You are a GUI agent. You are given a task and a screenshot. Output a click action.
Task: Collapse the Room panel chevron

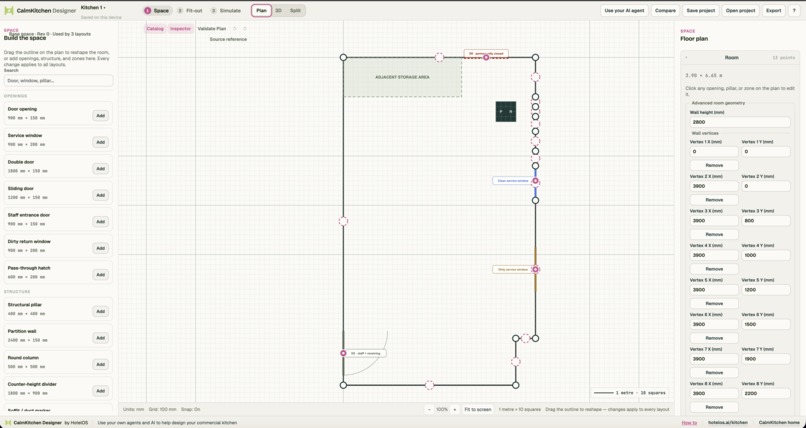point(686,58)
